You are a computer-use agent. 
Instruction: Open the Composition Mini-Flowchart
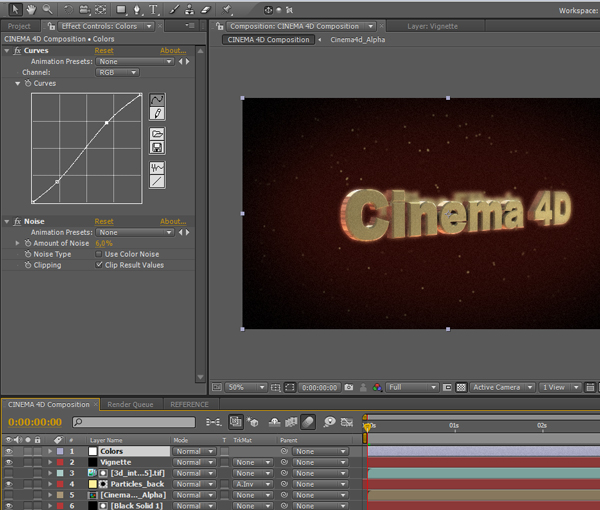tap(213, 422)
